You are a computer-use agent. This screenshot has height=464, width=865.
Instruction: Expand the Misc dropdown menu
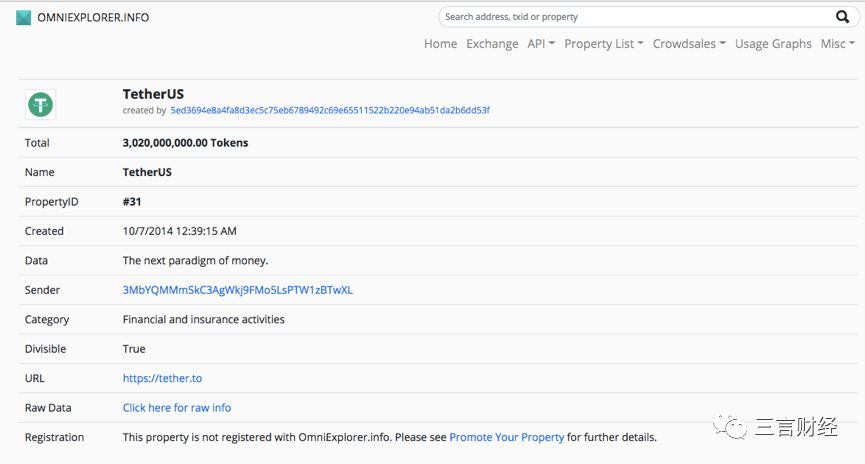click(837, 44)
